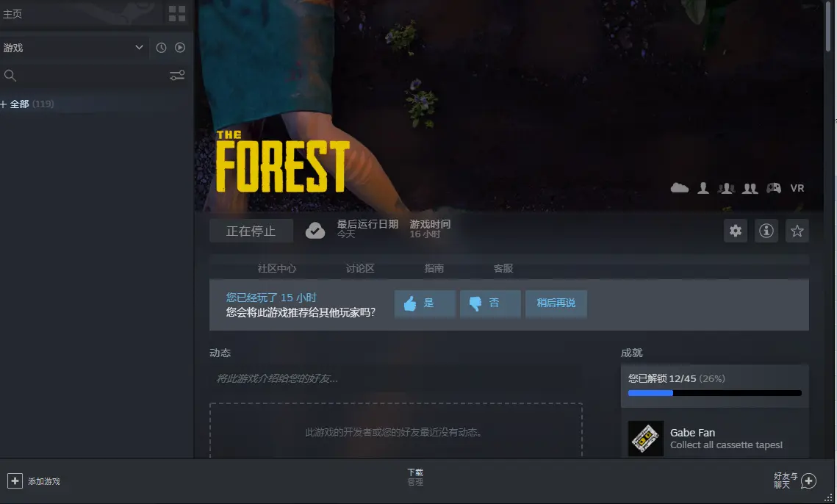This screenshot has height=504, width=837.
Task: Click the library search magnifier icon
Action: point(10,75)
